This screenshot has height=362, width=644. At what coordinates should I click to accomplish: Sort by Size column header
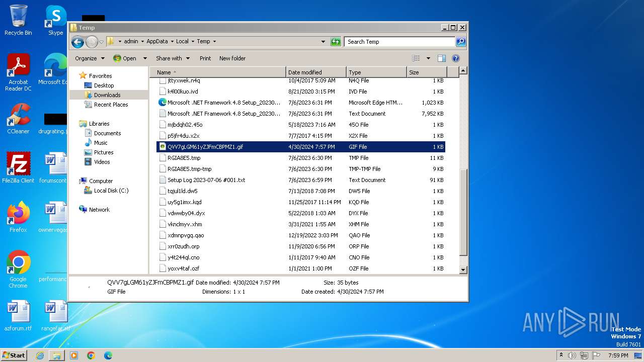(x=427, y=72)
